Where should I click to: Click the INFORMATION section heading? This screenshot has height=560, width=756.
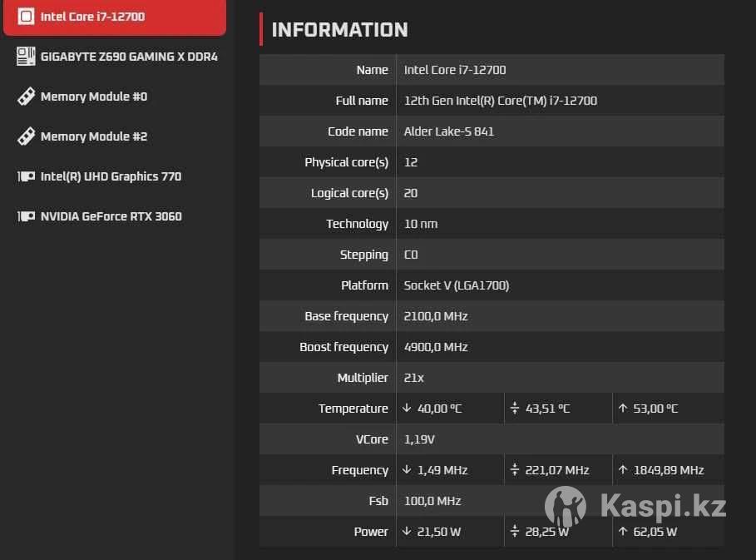(339, 30)
